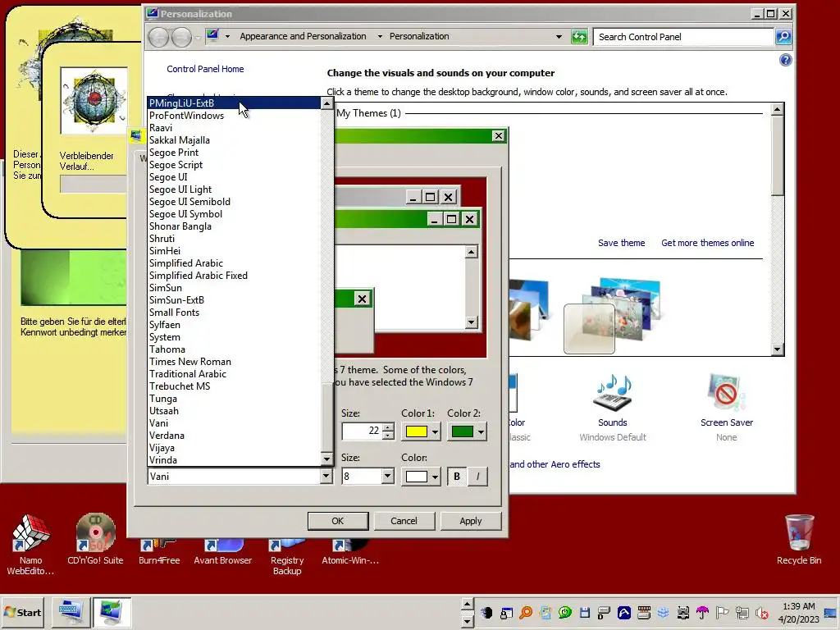Open the font Size 8 dropdown

[387, 477]
